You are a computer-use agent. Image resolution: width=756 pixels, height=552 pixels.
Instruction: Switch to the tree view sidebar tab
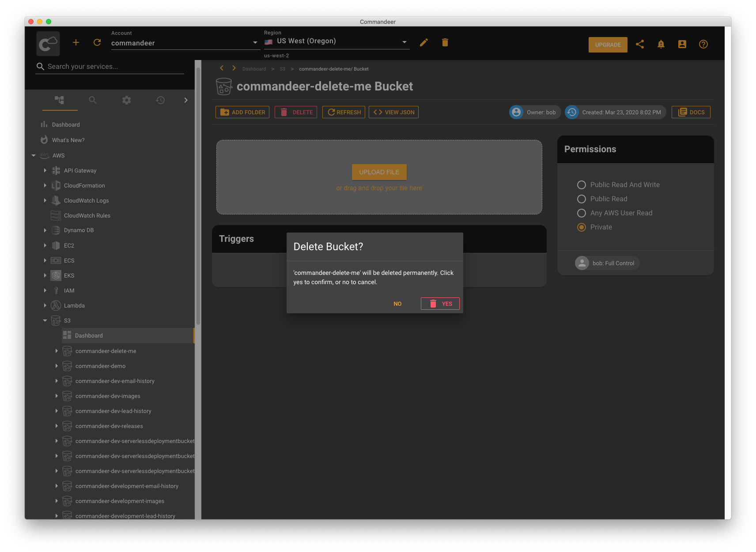click(x=60, y=100)
